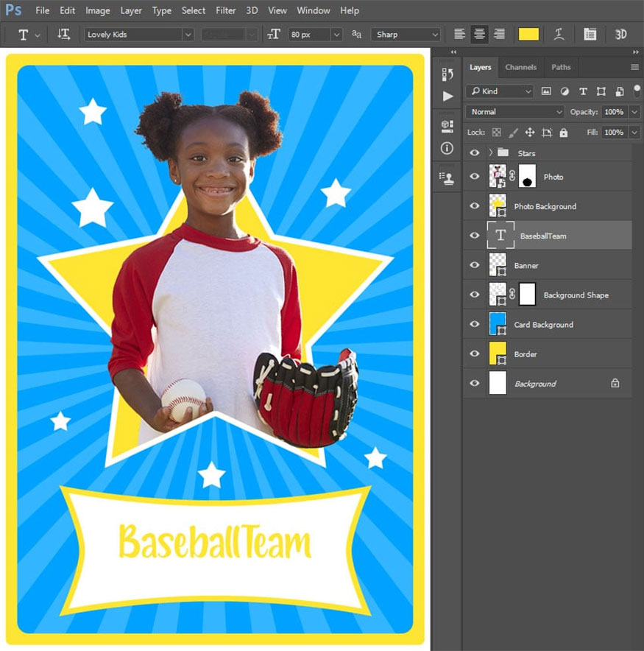This screenshot has width=644, height=651.
Task: Select the right align text icon
Action: [x=500, y=35]
